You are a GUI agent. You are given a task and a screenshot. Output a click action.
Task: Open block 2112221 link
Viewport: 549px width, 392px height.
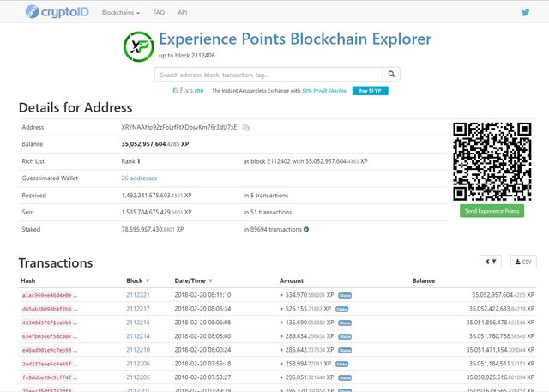click(x=138, y=295)
